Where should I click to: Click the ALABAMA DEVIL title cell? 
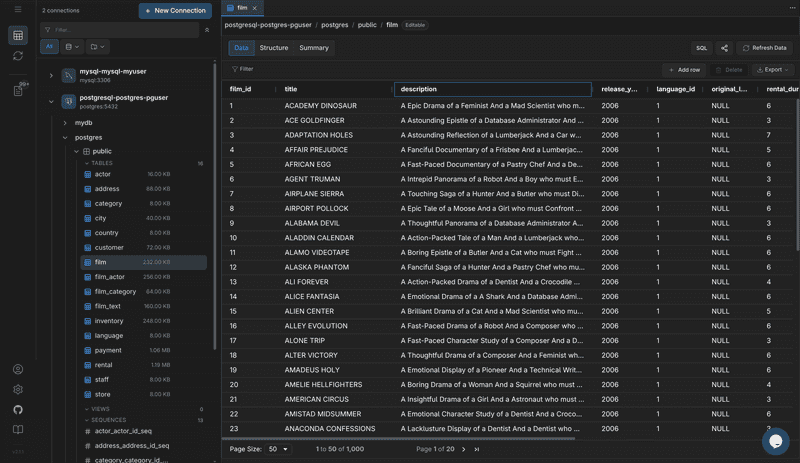pyautogui.click(x=336, y=223)
